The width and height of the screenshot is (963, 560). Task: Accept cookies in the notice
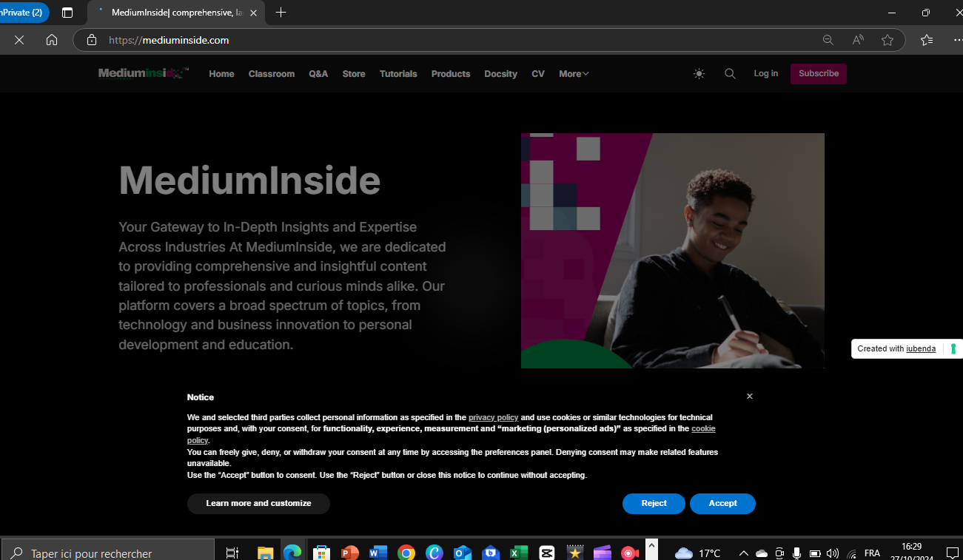(722, 503)
